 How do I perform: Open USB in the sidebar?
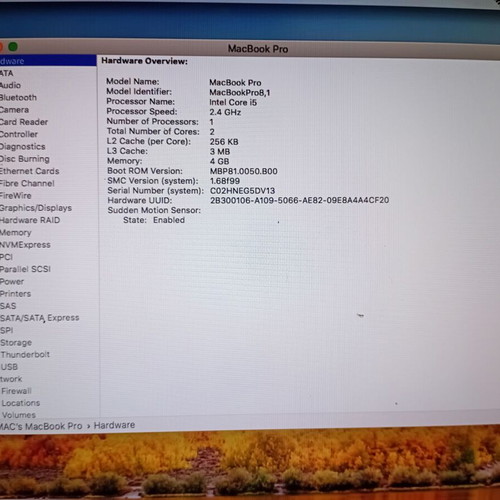point(9,367)
